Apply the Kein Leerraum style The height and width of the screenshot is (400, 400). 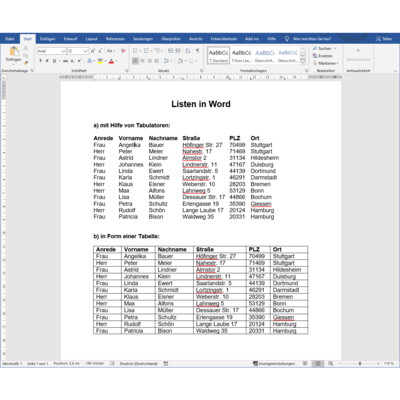(x=242, y=55)
